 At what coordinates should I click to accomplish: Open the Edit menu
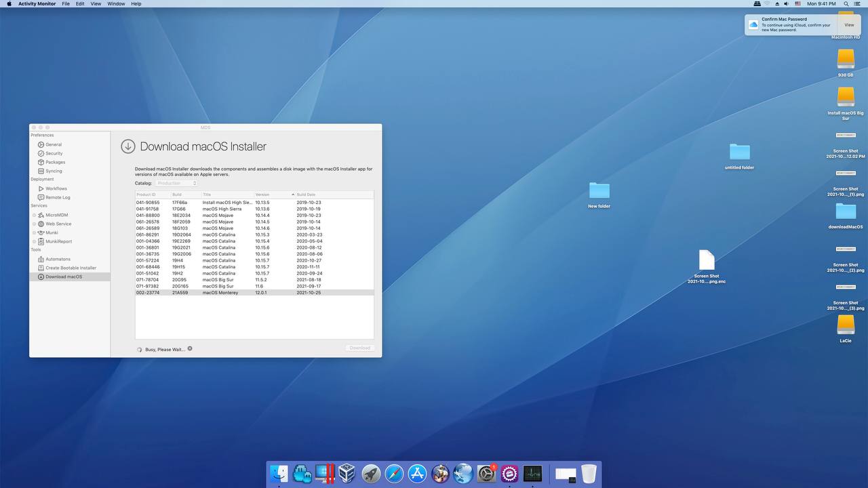80,3
